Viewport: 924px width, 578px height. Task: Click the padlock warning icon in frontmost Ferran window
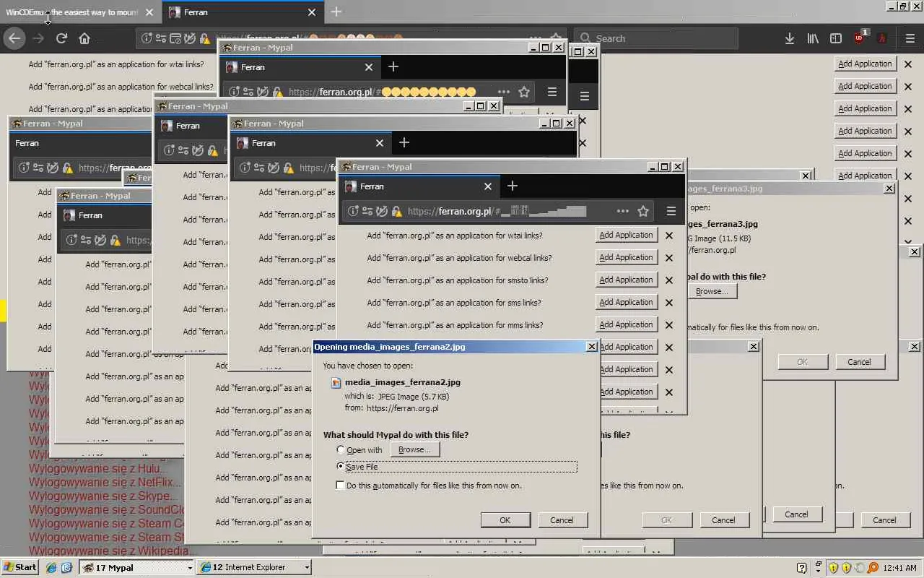396,212
